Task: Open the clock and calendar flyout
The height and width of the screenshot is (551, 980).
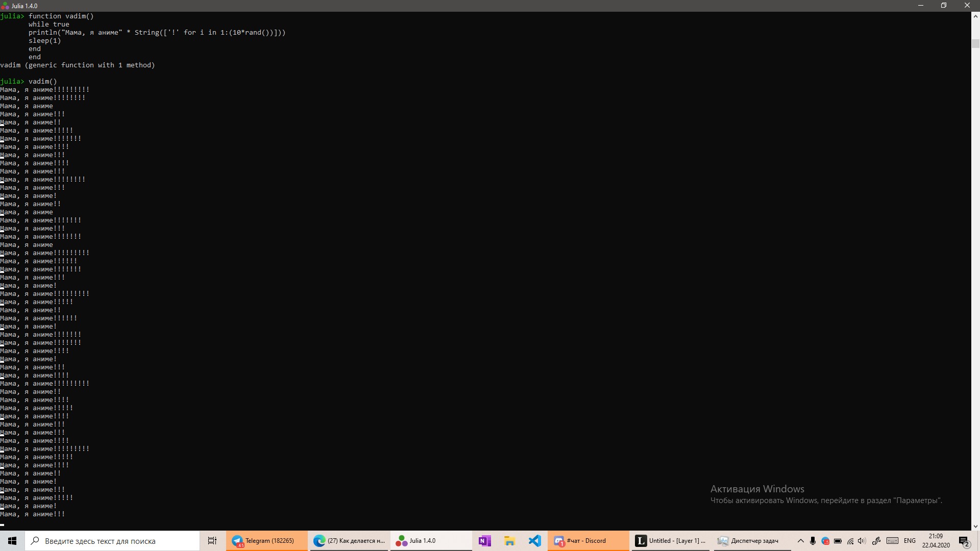Action: tap(936, 541)
